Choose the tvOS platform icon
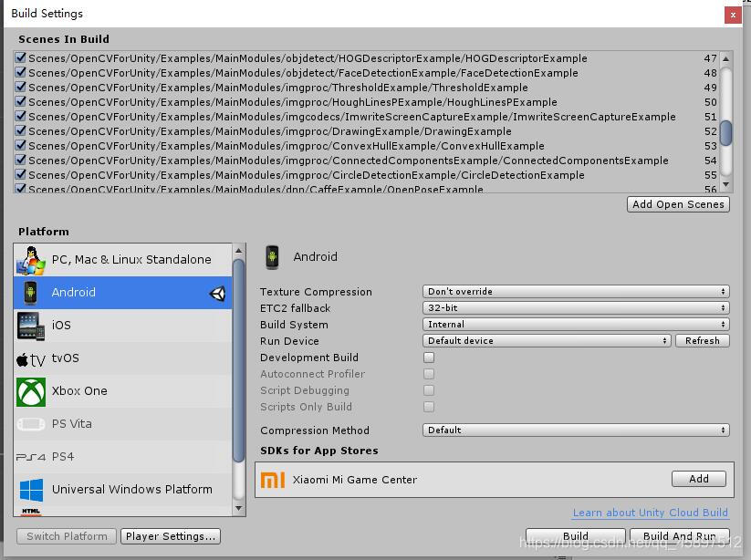Viewport: 751px width, 560px height. pyautogui.click(x=31, y=358)
